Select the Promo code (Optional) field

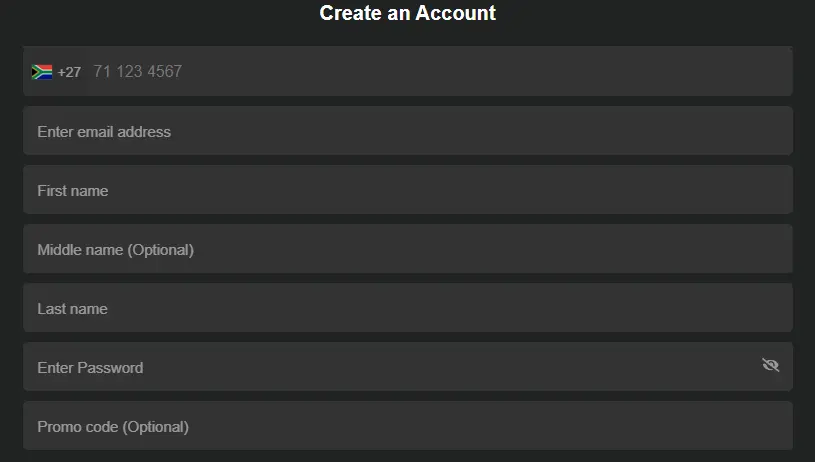(407, 427)
